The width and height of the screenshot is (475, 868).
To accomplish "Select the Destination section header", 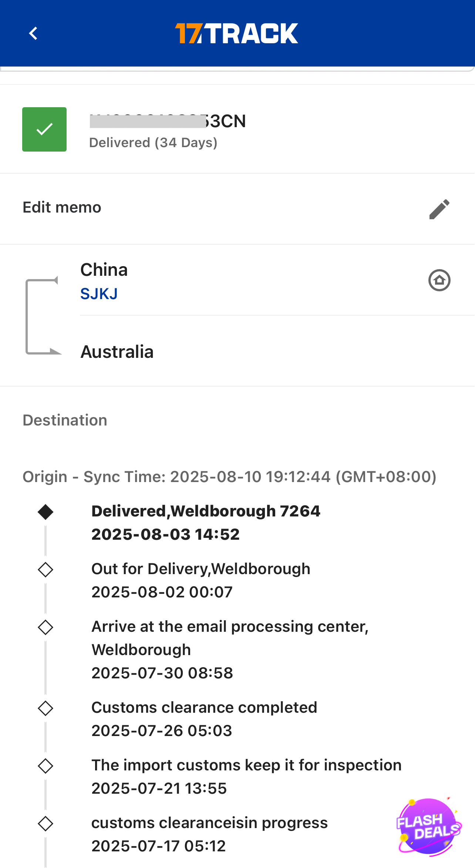I will click(x=65, y=420).
